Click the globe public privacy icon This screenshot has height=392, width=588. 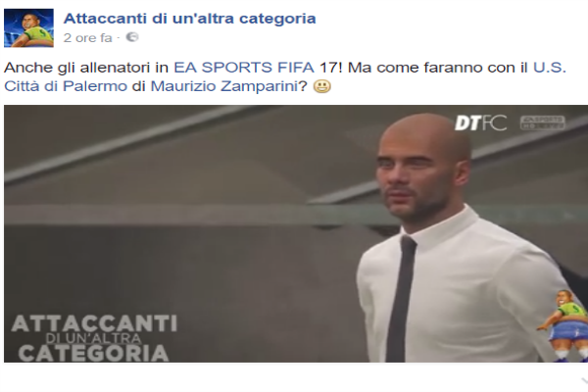pos(132,37)
